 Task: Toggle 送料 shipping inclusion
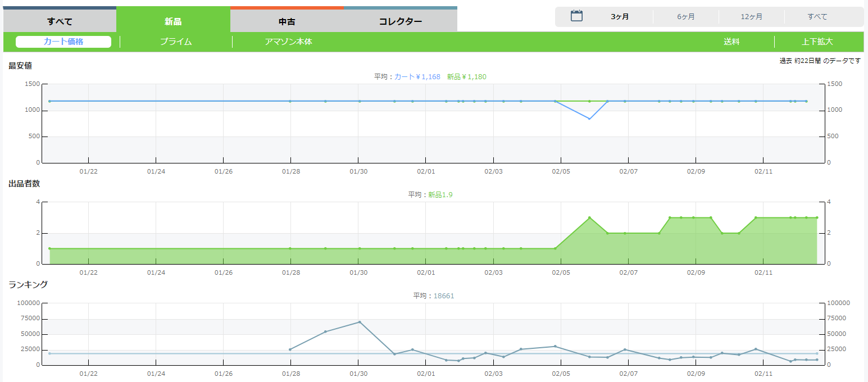pyautogui.click(x=731, y=42)
